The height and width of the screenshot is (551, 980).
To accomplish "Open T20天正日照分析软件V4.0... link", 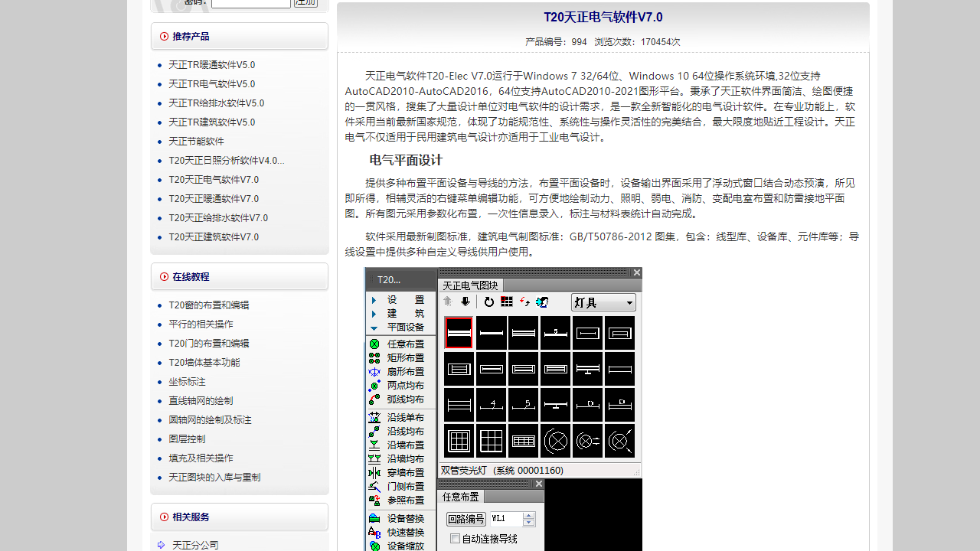I will (227, 161).
